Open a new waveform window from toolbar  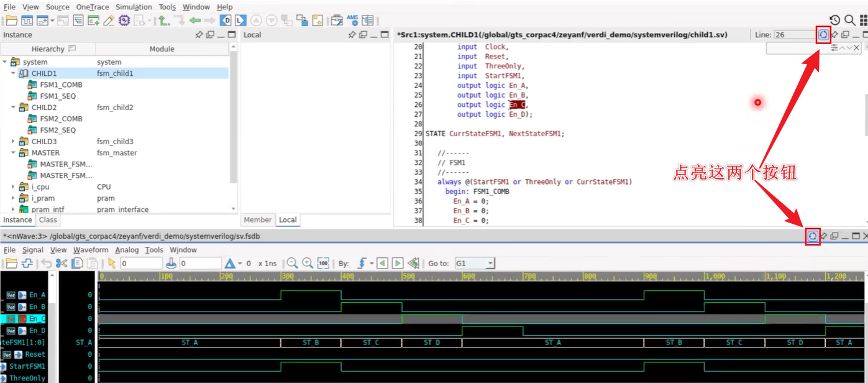point(28,21)
